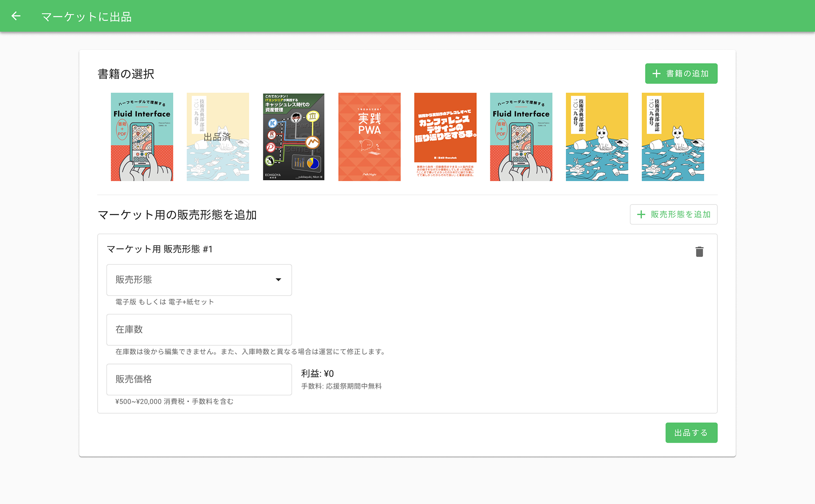
Task: Click the 販売形態 select field
Action: 191,280
